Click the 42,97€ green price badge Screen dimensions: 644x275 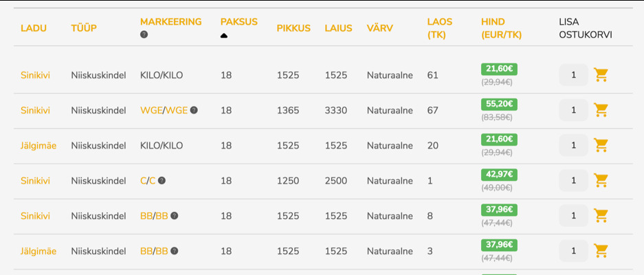pos(499,175)
